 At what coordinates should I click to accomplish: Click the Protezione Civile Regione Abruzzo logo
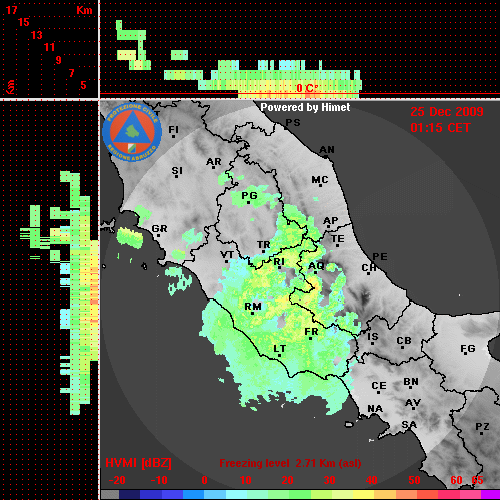click(132, 133)
